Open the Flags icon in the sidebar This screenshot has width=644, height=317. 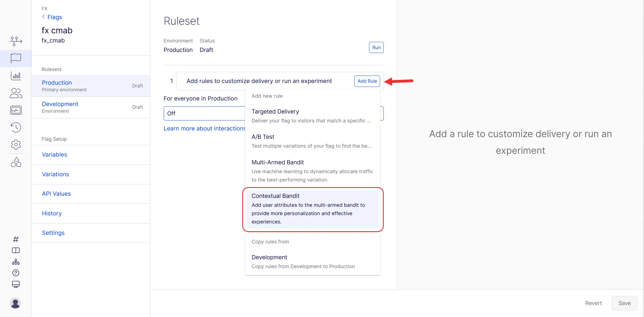tap(16, 58)
